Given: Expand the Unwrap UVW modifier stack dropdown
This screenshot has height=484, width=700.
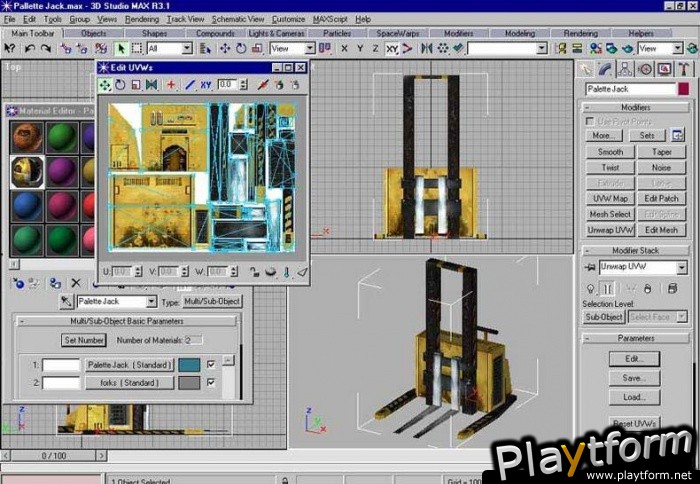Looking at the screenshot, I should tap(682, 267).
